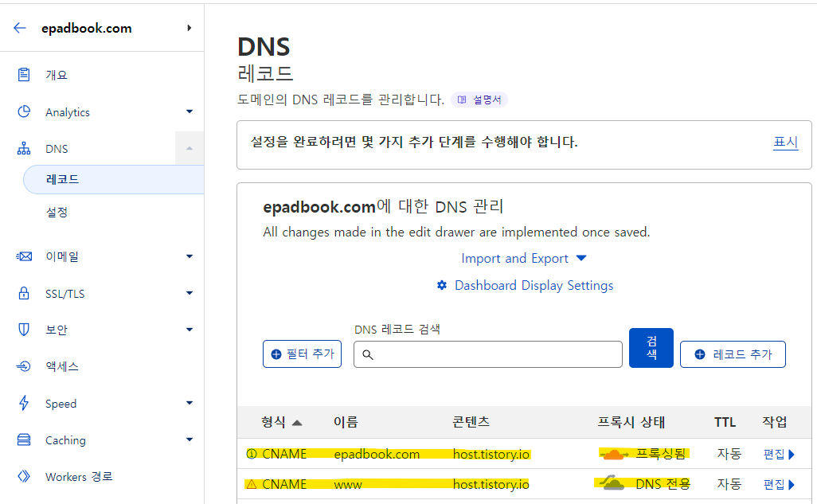Click the Dashboard Display Settings gear icon

coord(442,285)
